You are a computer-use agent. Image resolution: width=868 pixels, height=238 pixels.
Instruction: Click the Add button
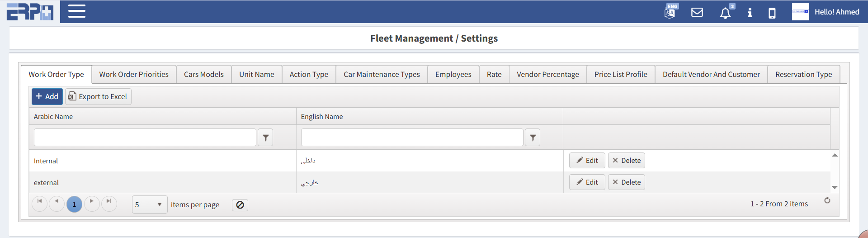47,96
